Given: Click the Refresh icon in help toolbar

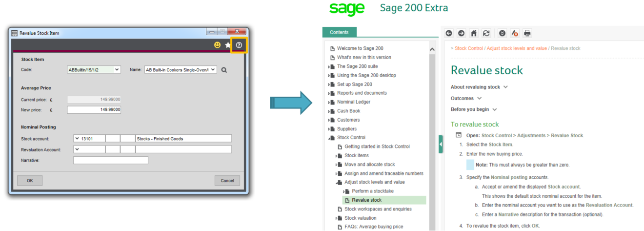Looking at the screenshot, I should (486, 33).
